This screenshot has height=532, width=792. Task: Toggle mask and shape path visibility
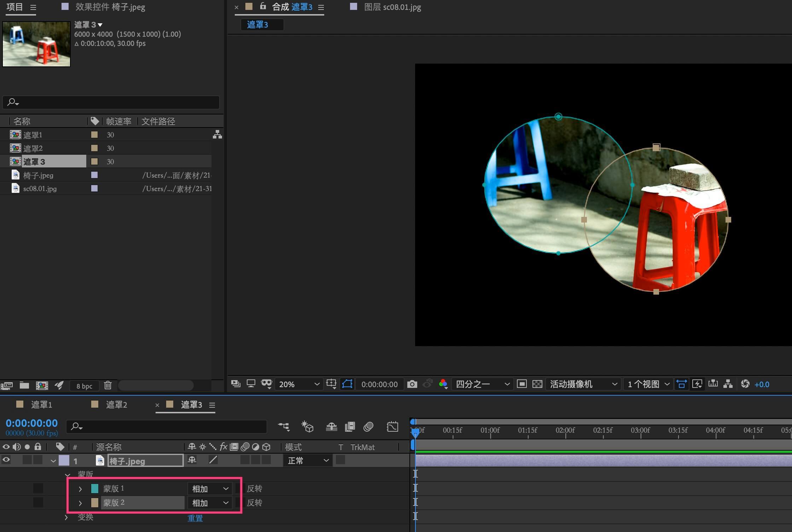tap(347, 384)
